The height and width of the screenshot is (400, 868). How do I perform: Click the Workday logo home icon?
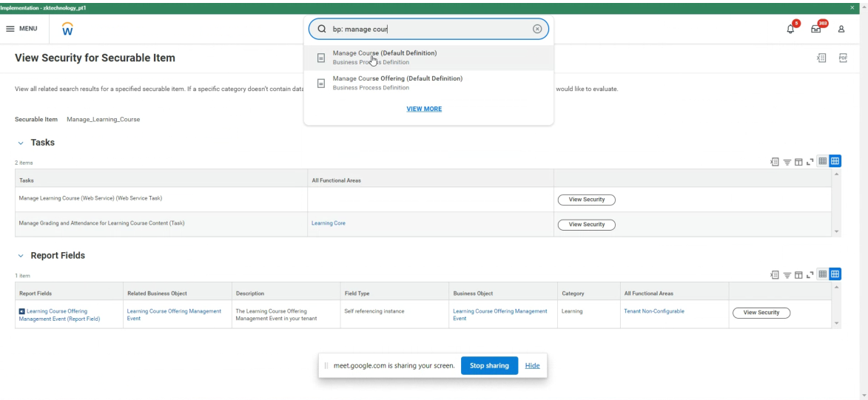pyautogui.click(x=67, y=30)
